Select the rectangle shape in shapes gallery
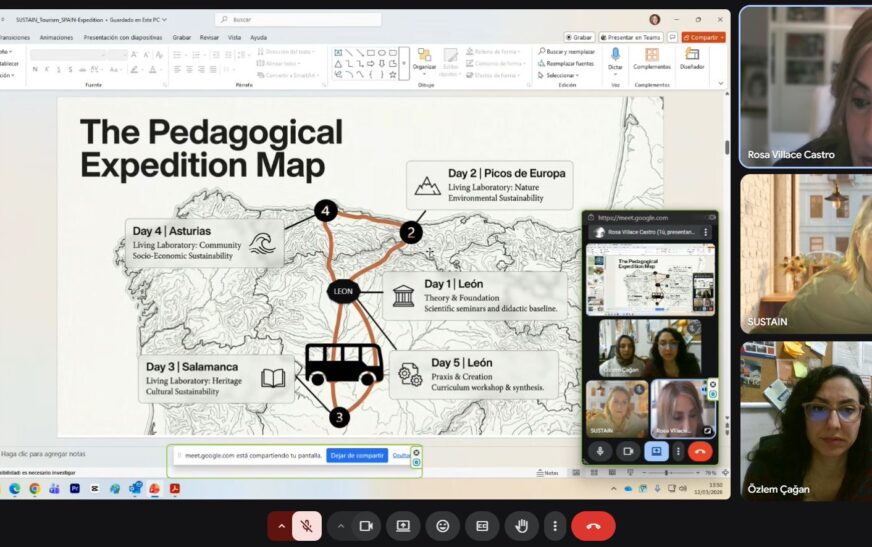872x547 pixels. click(x=371, y=53)
